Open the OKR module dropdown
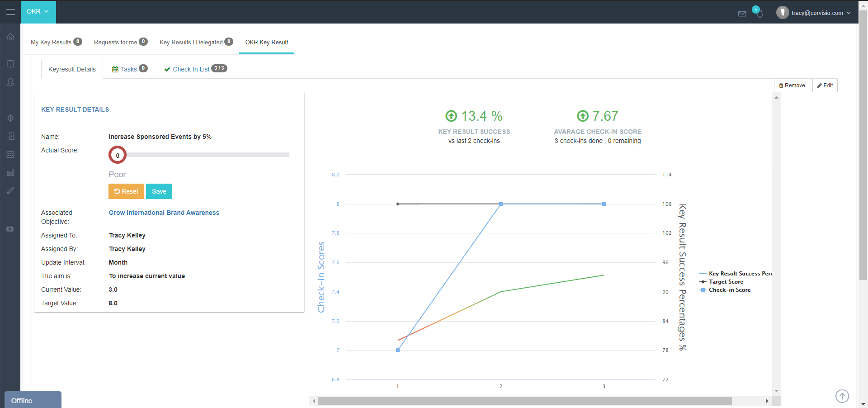This screenshot has height=408, width=868. pos(38,12)
